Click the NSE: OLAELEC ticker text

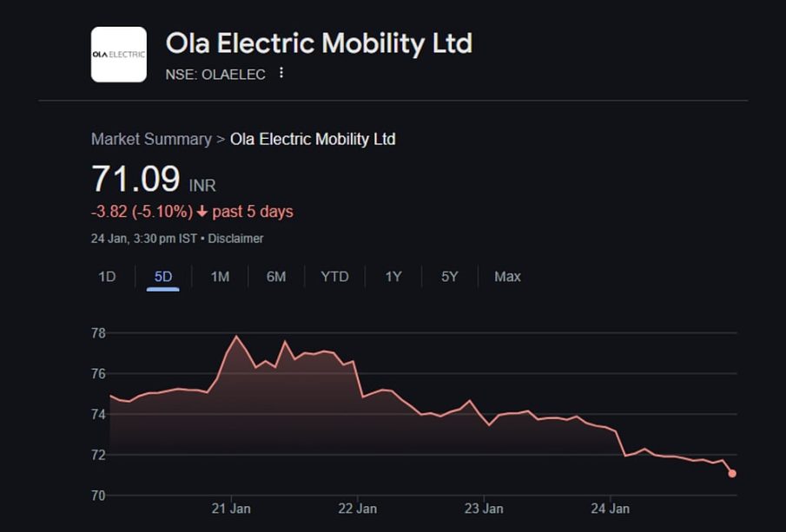[215, 75]
